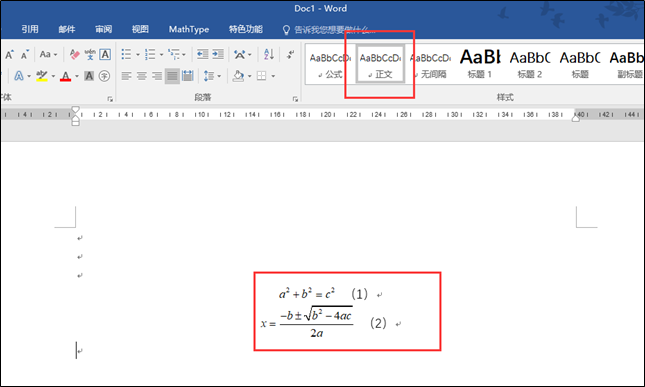Open the MathType tab
The width and height of the screenshot is (645, 387).
[189, 29]
